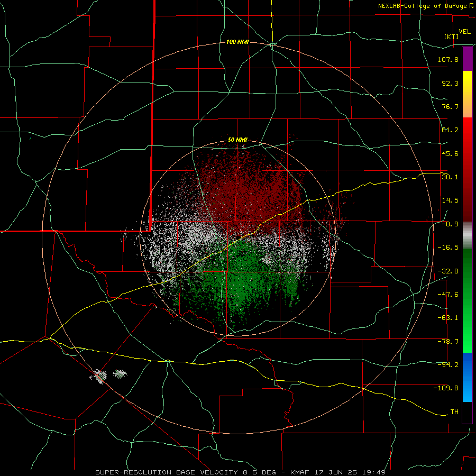
Task: Click the TH legend label
Action: point(454,412)
